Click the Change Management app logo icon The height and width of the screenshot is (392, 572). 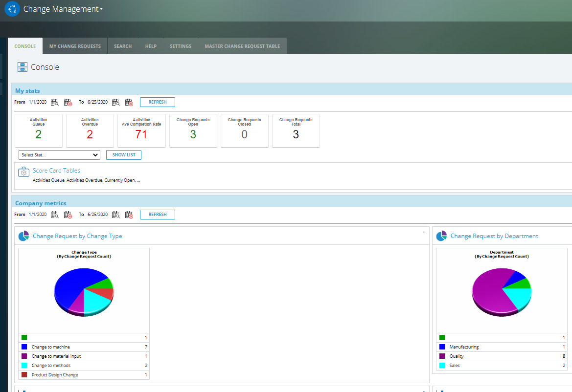(12, 9)
